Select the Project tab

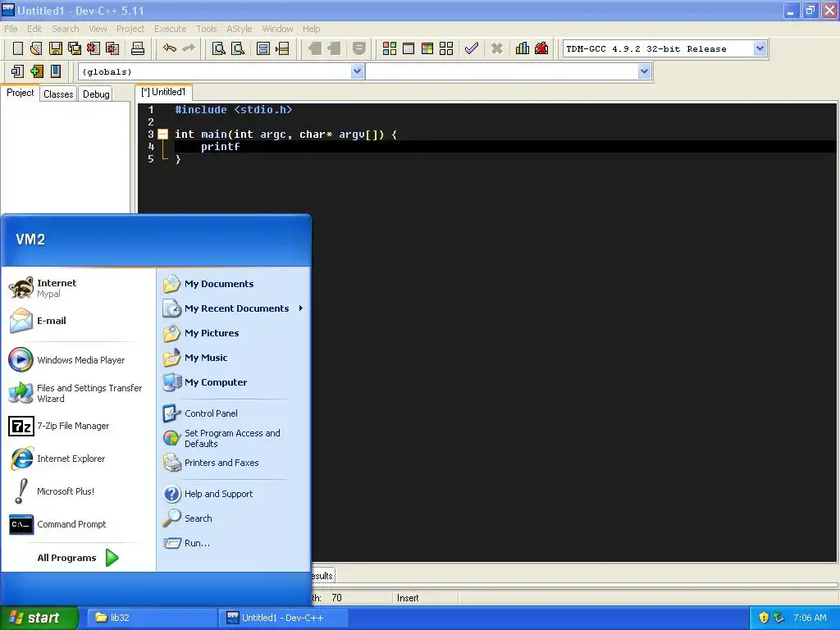click(x=20, y=93)
